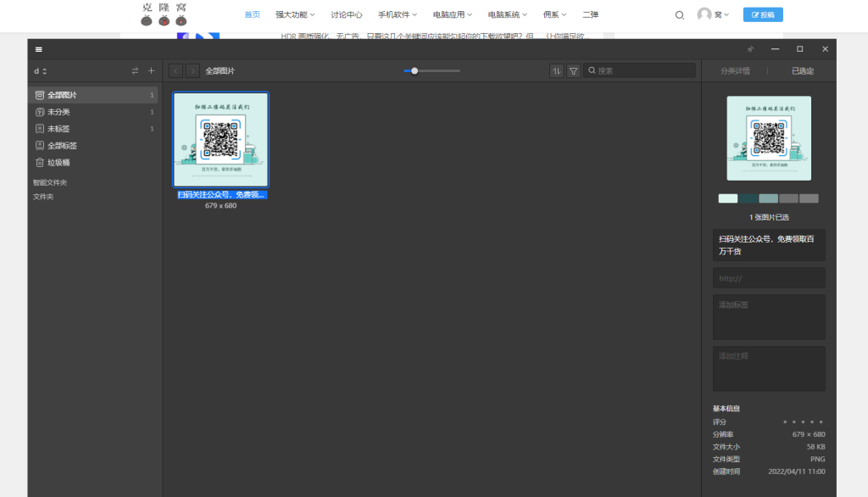Pick the fourth gray color swatch
This screenshot has height=497, width=868.
pyautogui.click(x=789, y=198)
